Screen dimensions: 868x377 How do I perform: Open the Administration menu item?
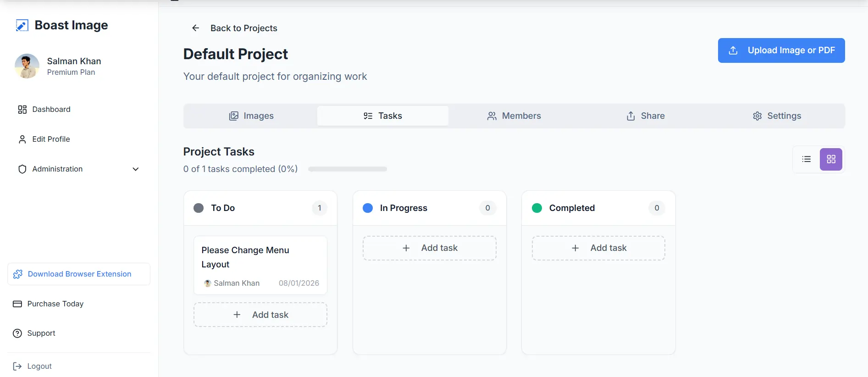click(79, 169)
